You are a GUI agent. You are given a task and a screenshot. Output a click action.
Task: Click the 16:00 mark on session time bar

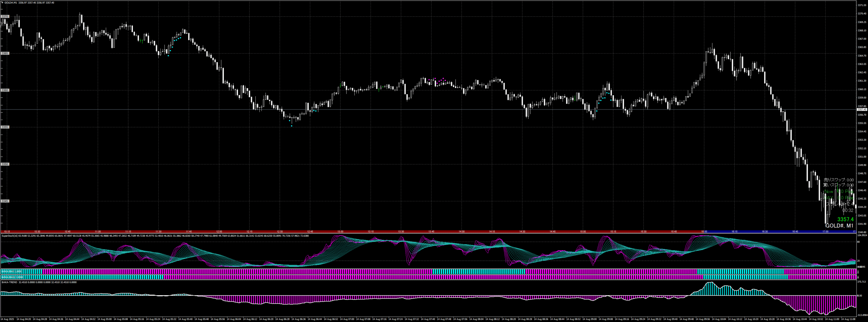coord(704,232)
